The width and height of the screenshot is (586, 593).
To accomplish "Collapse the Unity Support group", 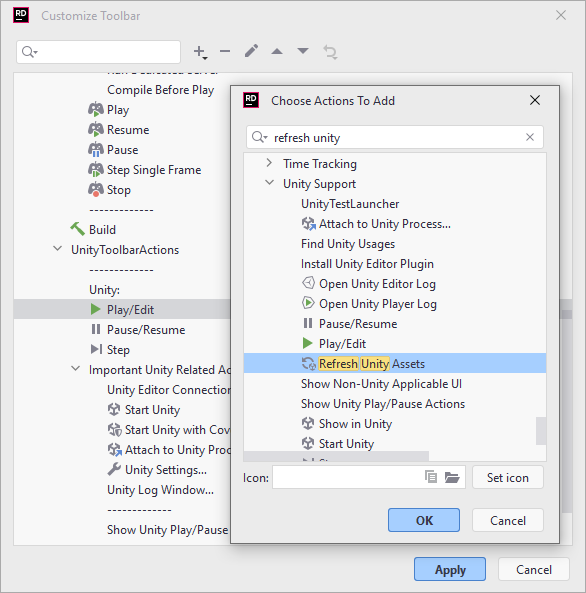I will pos(269,183).
